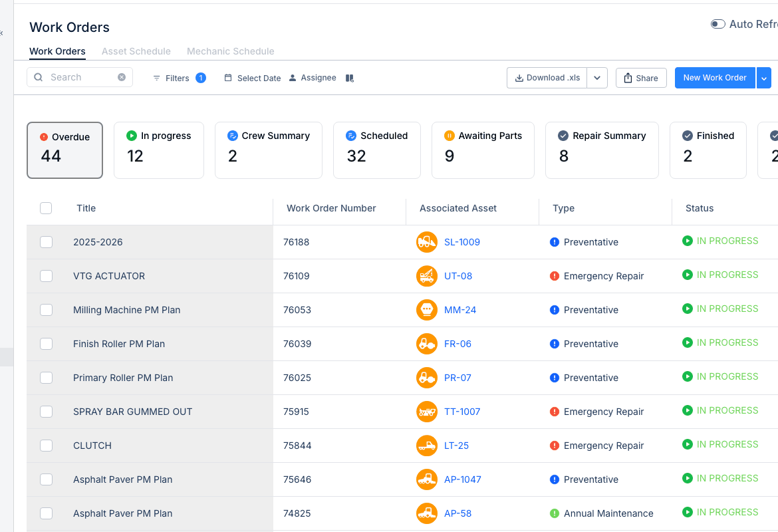Check the checkbox on the VTG ACTUATOR row
The height and width of the screenshot is (532, 778).
tap(46, 276)
